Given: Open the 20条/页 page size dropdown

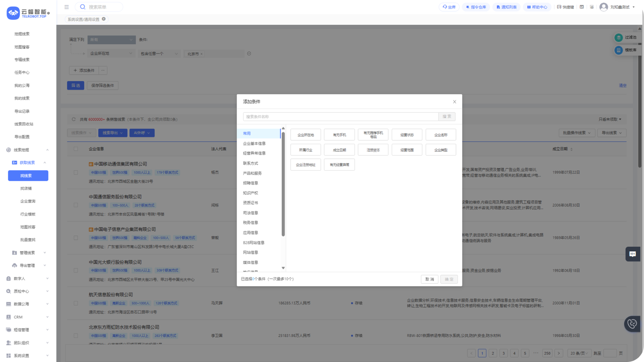Looking at the screenshot, I should [579, 353].
